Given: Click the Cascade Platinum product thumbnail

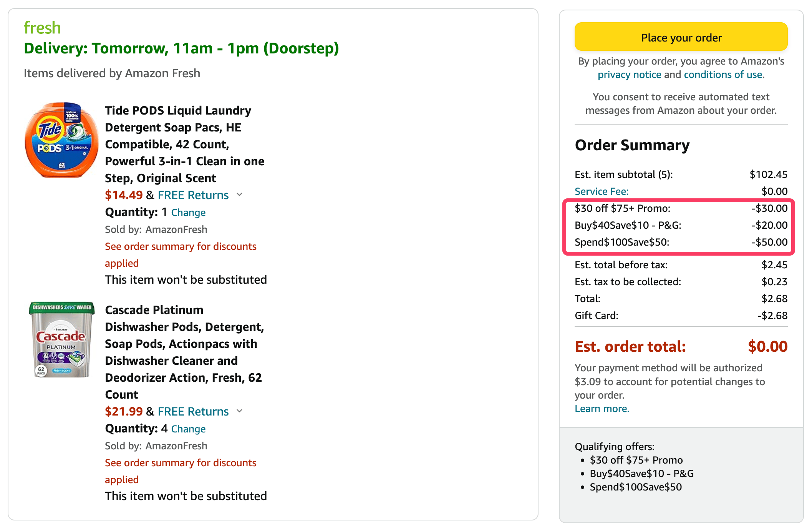Looking at the screenshot, I should coord(61,340).
